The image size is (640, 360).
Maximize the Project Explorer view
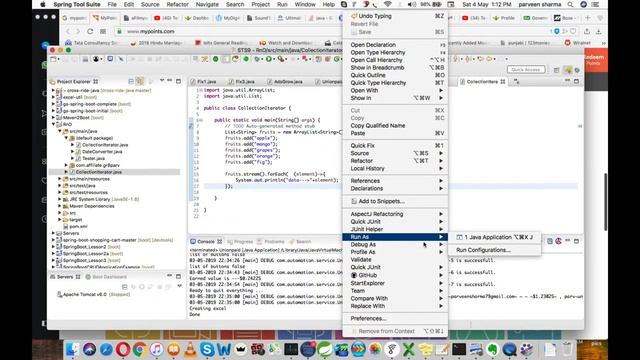click(x=178, y=81)
